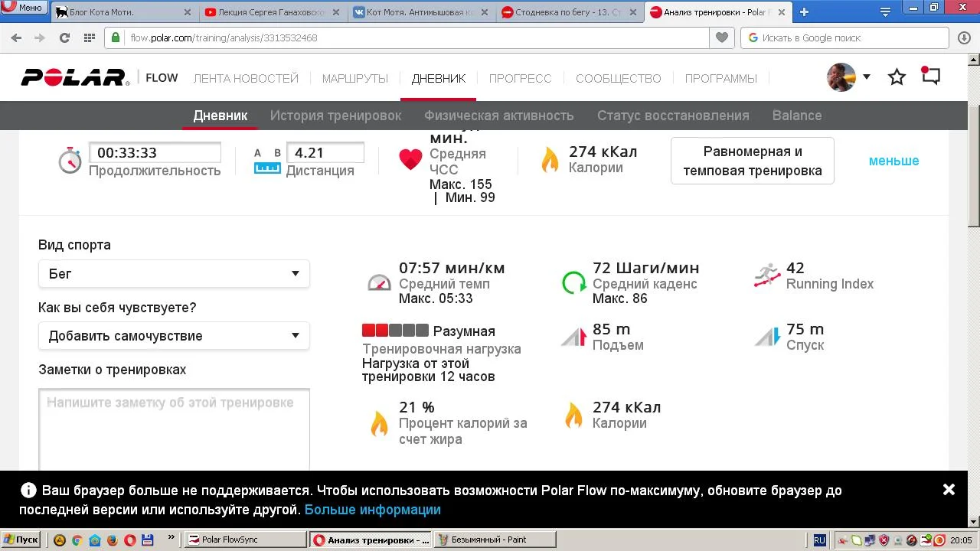Viewport: 980px width, 551px height.
Task: Open СООБЩЕСТВО in the main menu
Action: 619,78
